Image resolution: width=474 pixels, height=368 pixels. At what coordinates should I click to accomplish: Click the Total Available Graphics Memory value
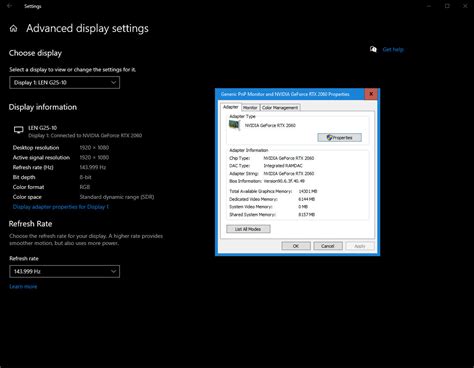pos(307,191)
